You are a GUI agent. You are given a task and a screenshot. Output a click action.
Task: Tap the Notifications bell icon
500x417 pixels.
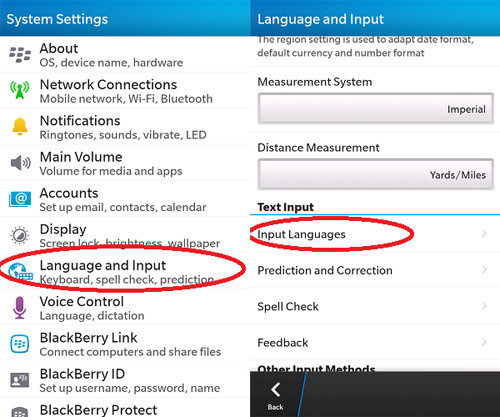pos(20,126)
